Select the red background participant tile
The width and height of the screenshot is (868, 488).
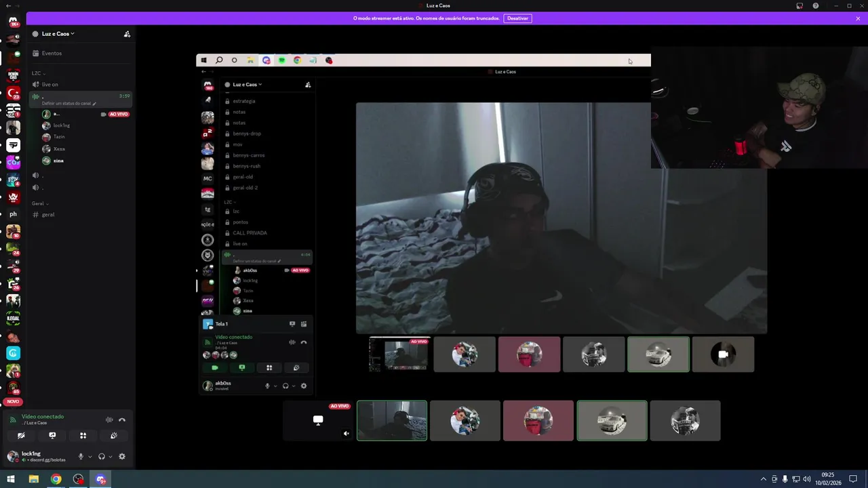538,421
